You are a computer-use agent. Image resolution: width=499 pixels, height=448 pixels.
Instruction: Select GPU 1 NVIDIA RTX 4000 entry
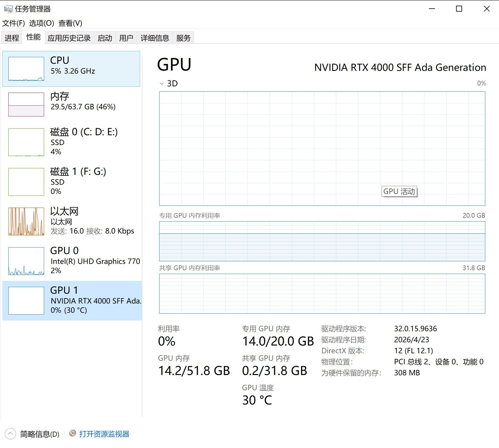click(x=72, y=301)
